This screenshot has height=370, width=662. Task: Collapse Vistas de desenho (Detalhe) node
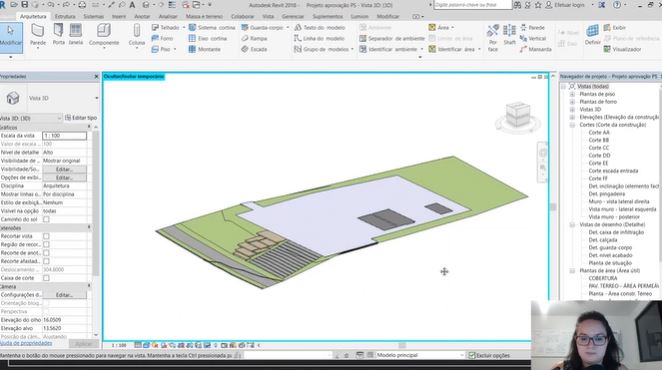pos(572,225)
